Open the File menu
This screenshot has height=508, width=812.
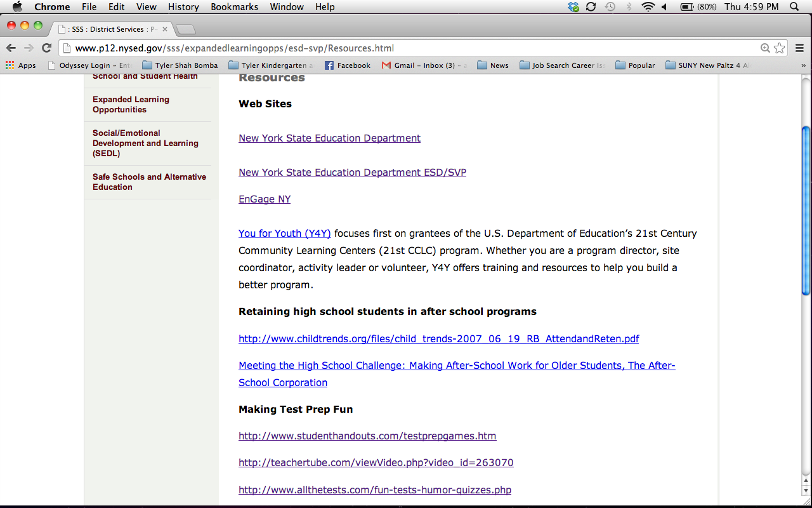[89, 7]
